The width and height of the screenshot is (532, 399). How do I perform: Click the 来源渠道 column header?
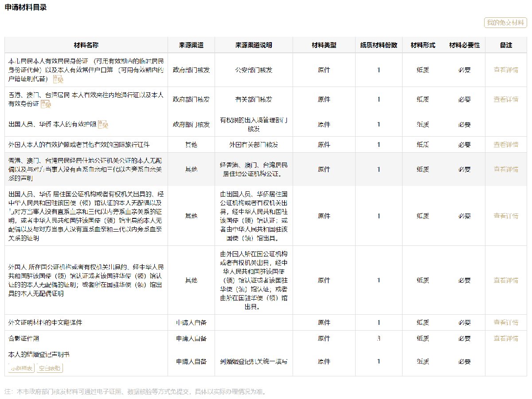point(191,45)
